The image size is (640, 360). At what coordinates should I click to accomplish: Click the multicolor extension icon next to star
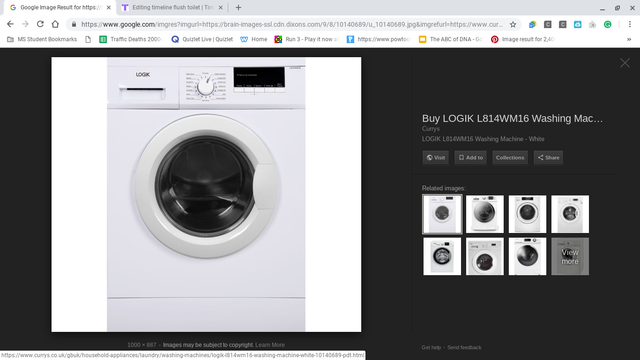[x=532, y=24]
